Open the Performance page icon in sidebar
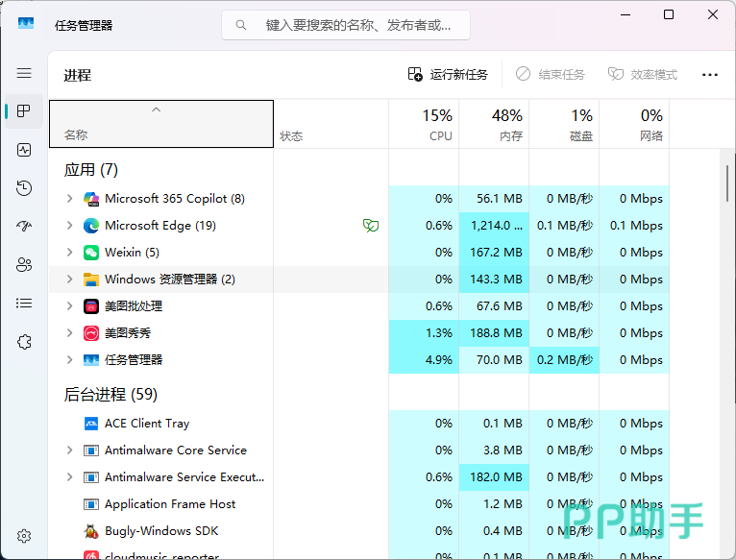This screenshot has height=560, width=736. 24,150
